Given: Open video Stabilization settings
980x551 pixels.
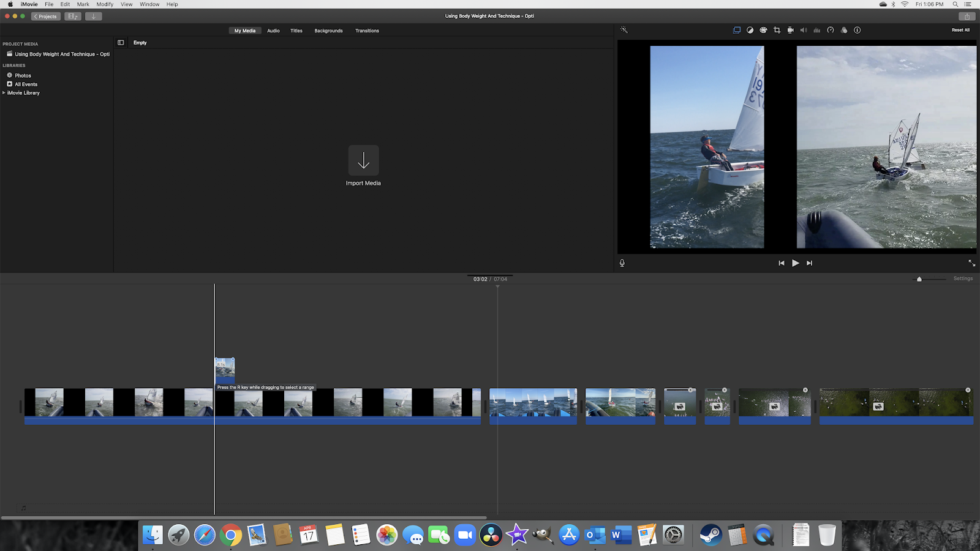Looking at the screenshot, I should [x=790, y=29].
